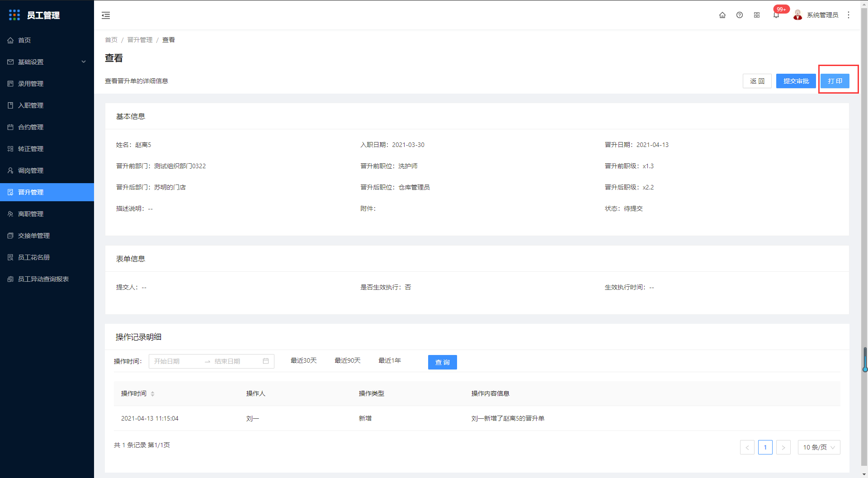
Task: Click the 新增 operation type cell
Action: pyautogui.click(x=365, y=418)
